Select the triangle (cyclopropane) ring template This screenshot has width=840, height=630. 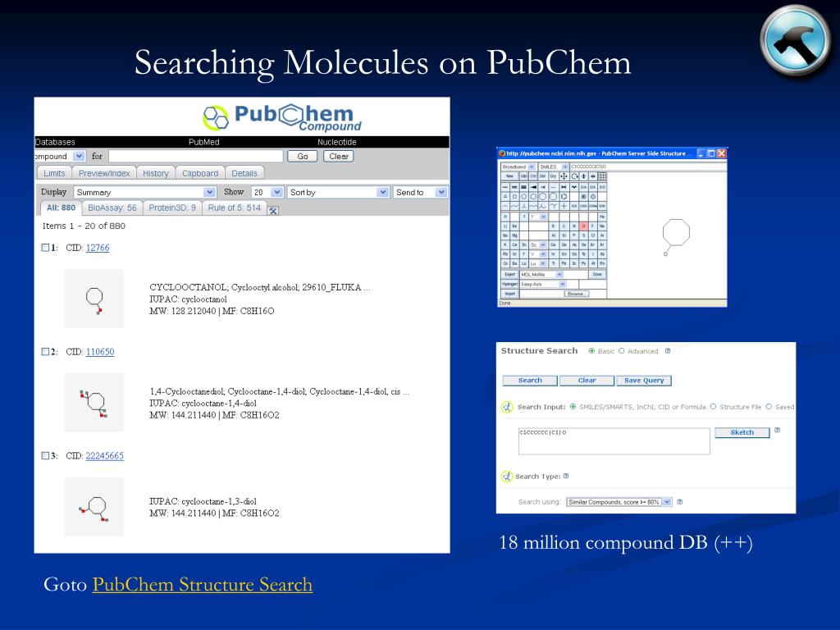505,197
